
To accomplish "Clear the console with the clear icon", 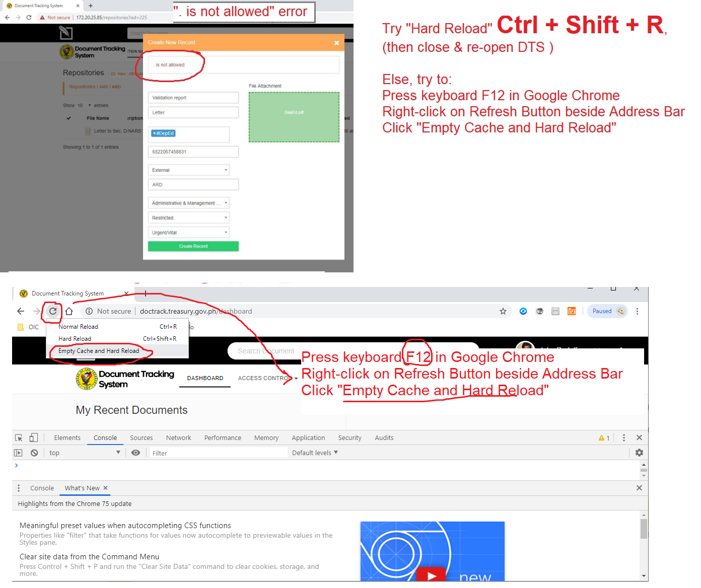I will [x=34, y=453].
